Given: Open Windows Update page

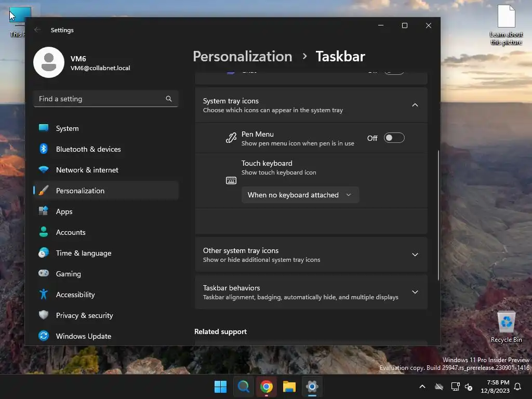Looking at the screenshot, I should pos(106,336).
